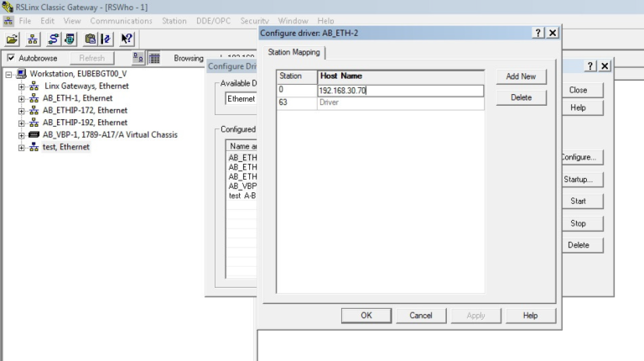Screen dimensions: 644x361
Task: Expand the AB_ETH-1, Ethernet node
Action: 21,99
